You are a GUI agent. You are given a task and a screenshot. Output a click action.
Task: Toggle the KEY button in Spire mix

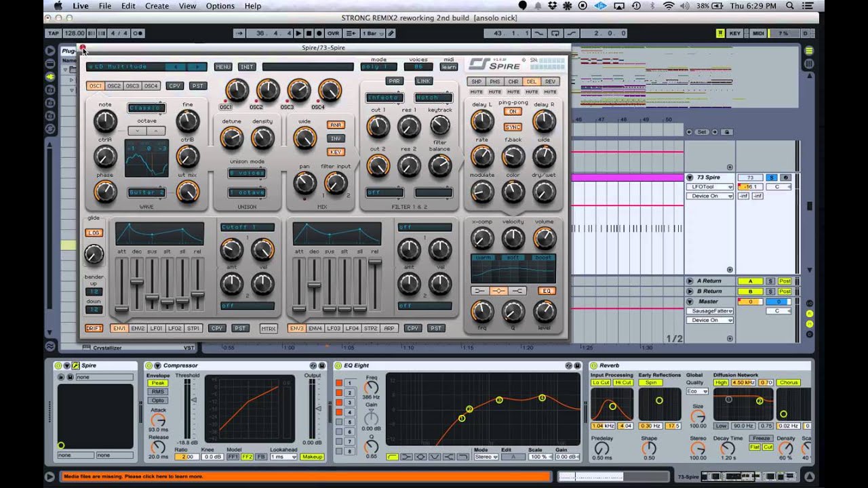[x=335, y=152]
